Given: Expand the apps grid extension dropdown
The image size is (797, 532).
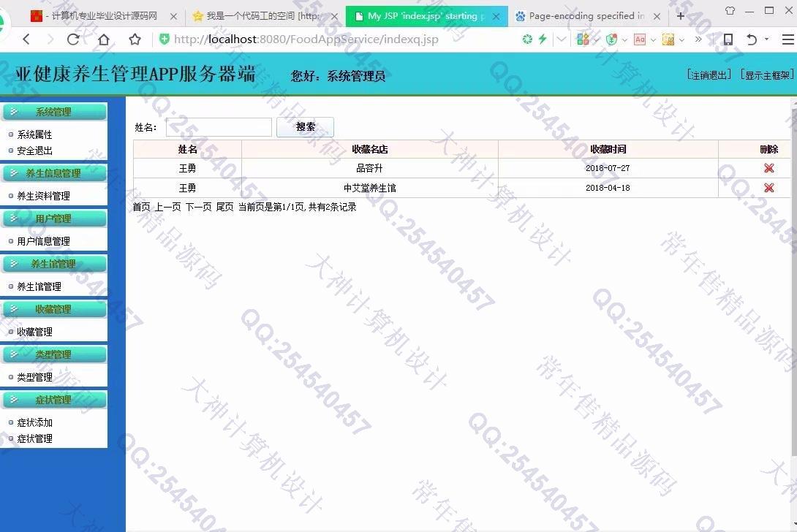Looking at the screenshot, I should pos(597,39).
